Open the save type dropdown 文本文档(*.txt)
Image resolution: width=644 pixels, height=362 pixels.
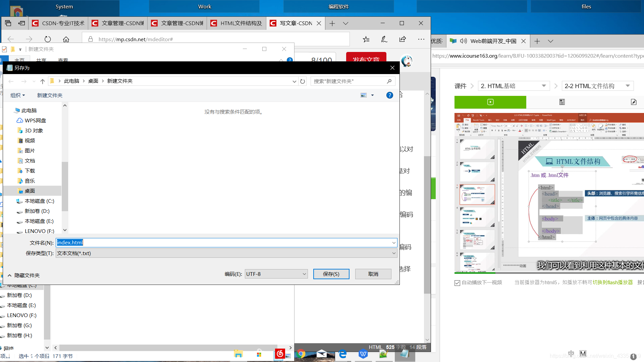point(226,253)
